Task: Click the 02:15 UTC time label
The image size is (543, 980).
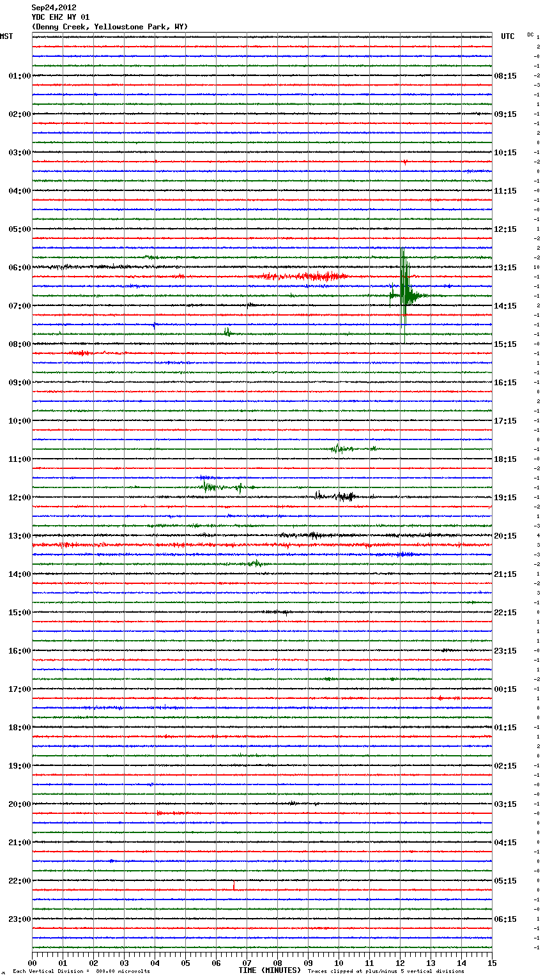Action: point(505,766)
